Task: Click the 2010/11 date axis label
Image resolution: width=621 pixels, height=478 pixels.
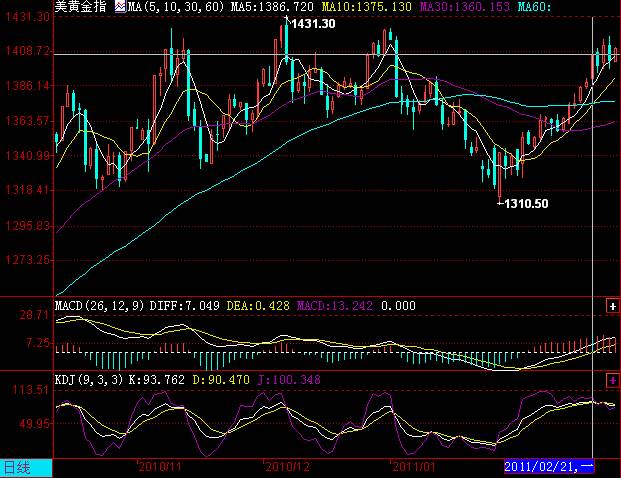Action: pos(160,467)
